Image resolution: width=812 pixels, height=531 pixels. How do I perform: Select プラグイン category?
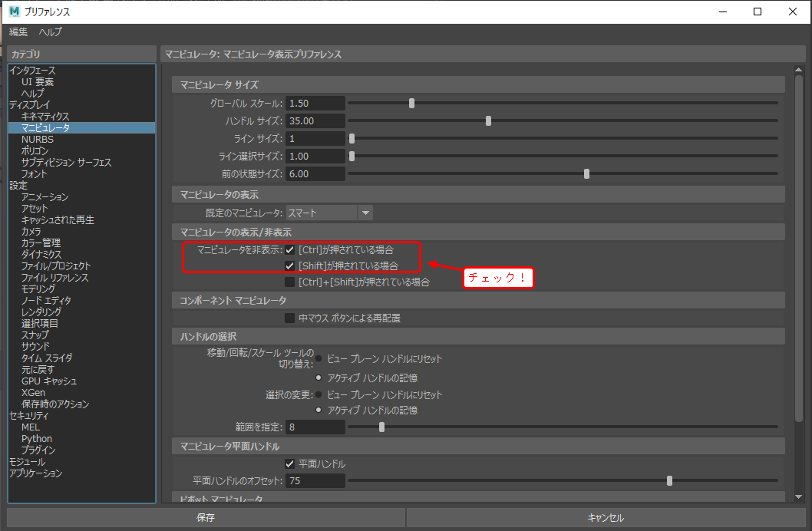click(38, 450)
